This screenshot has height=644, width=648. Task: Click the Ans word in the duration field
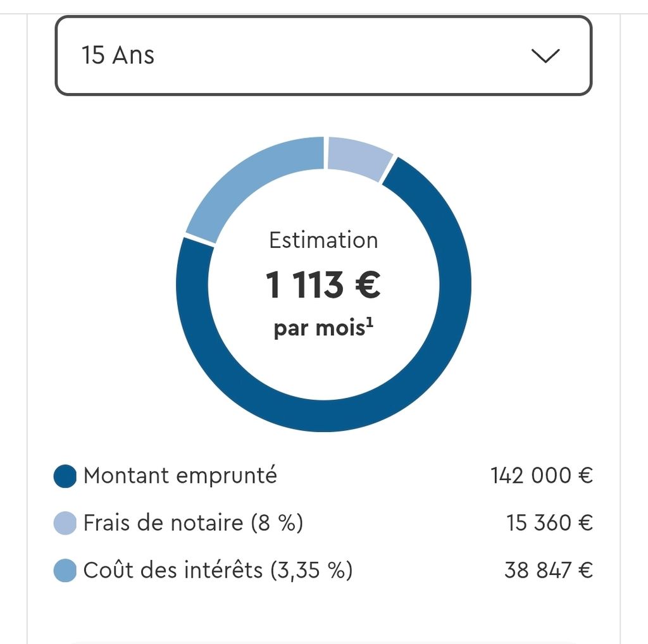click(x=134, y=55)
